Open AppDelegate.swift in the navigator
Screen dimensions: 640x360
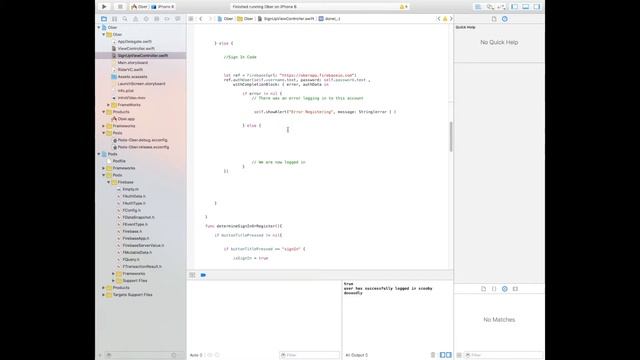click(135, 42)
